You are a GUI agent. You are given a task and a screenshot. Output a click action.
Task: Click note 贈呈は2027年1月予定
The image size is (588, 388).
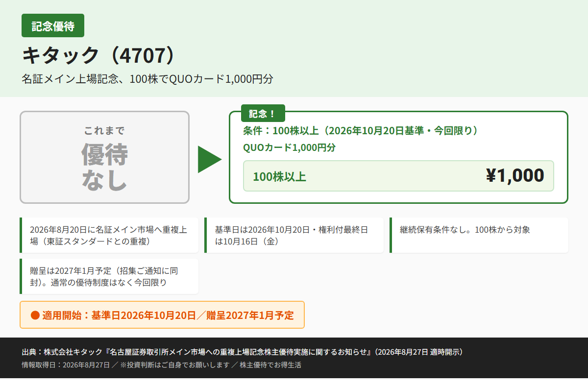(x=109, y=276)
